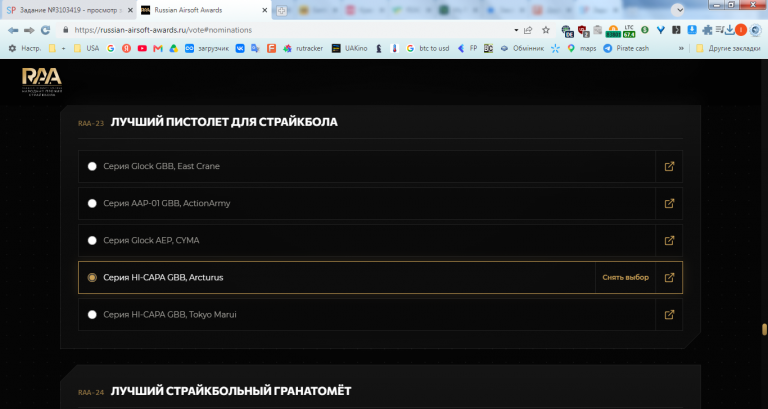768x409 pixels.
Task: Open the chess knight bookmark icon
Action: (x=379, y=48)
